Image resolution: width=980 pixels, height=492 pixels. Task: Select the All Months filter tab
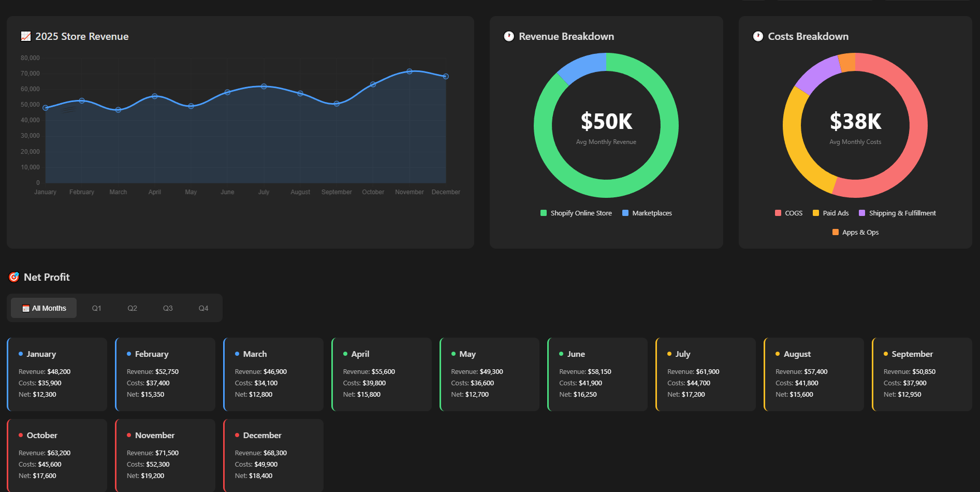click(x=44, y=308)
